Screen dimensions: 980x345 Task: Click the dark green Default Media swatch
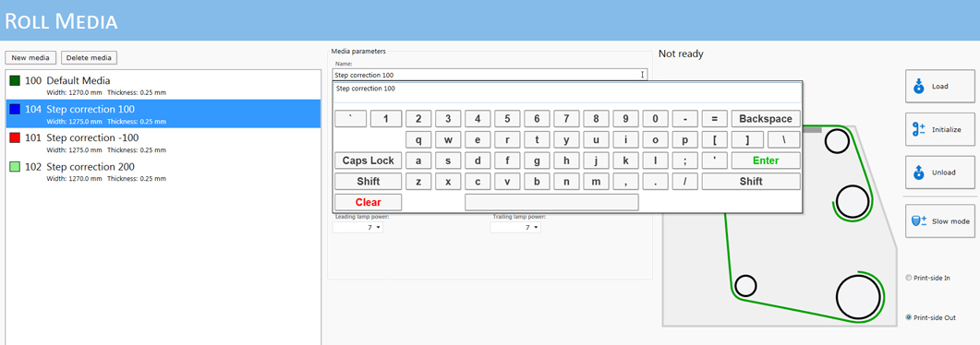pos(15,81)
